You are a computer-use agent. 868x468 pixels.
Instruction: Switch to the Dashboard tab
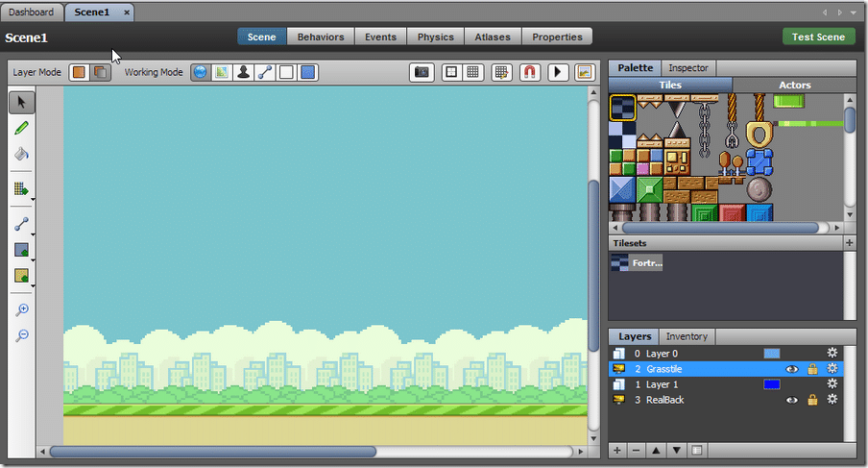coord(32,12)
